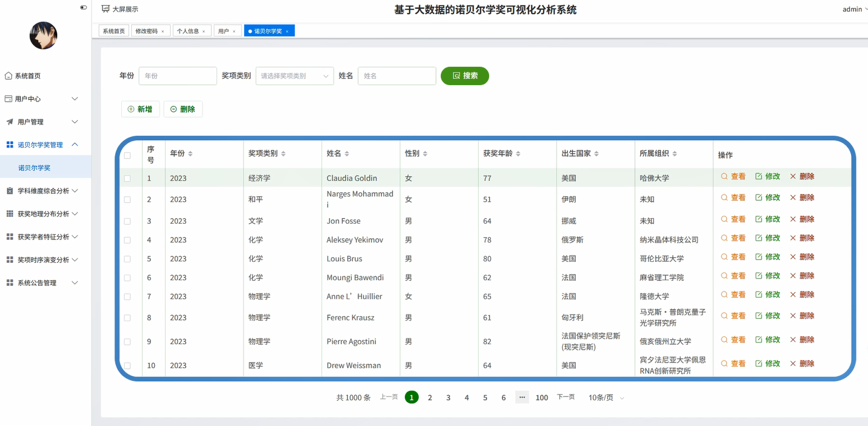Expand the 系统公告管理 menu
Screen dimensions: 868x426
tap(45, 283)
